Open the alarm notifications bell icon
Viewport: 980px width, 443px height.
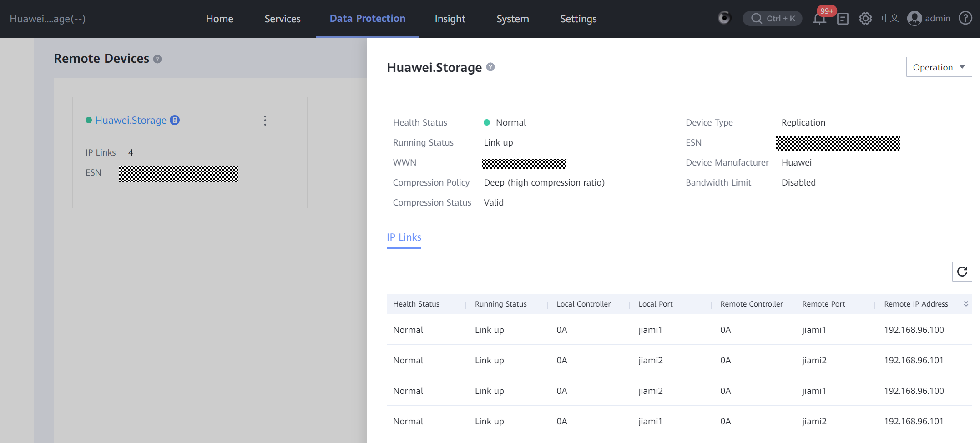[x=819, y=19]
